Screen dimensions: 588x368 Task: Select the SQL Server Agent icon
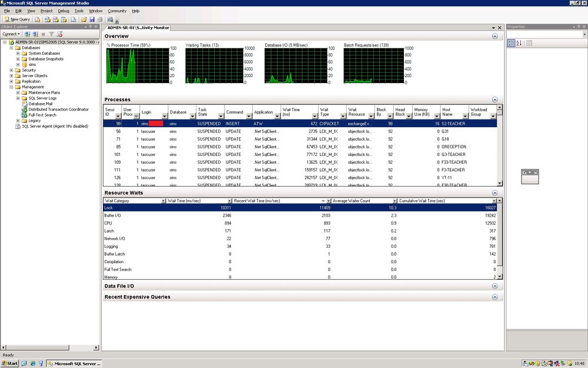coord(18,126)
